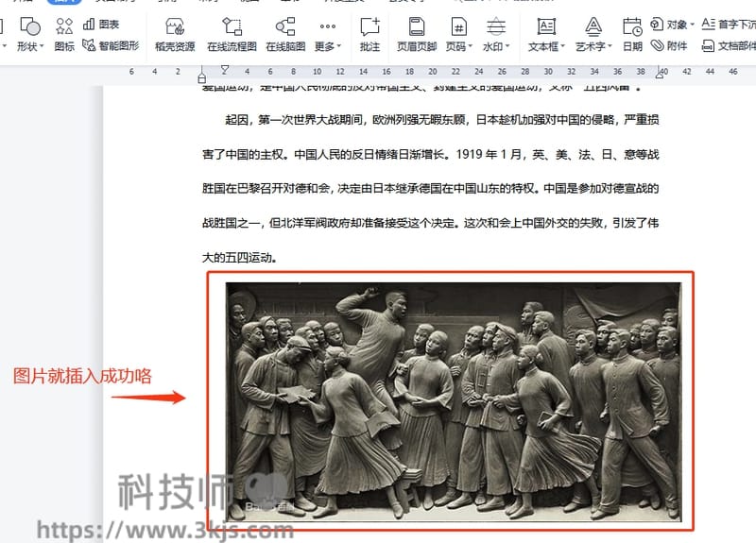Expand the 页码 page number dropdown
Screen dimensions: 756x543
point(458,34)
